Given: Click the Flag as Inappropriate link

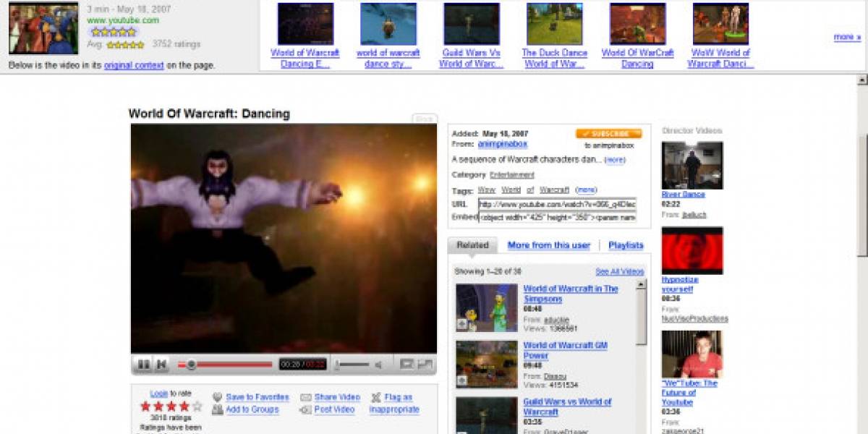Looking at the screenshot, I should tap(395, 403).
